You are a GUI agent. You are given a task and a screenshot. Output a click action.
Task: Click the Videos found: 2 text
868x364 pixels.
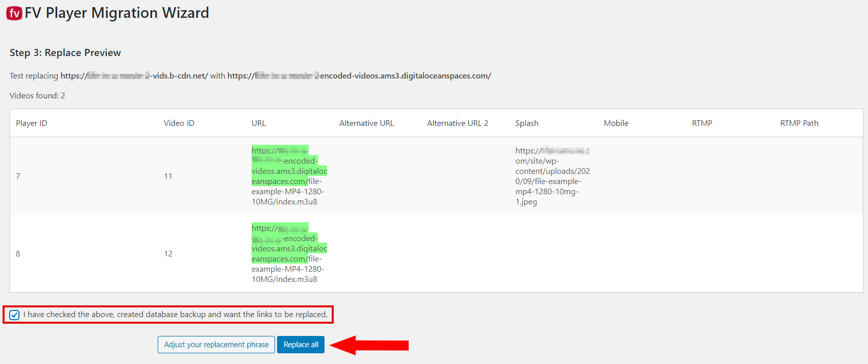click(37, 96)
